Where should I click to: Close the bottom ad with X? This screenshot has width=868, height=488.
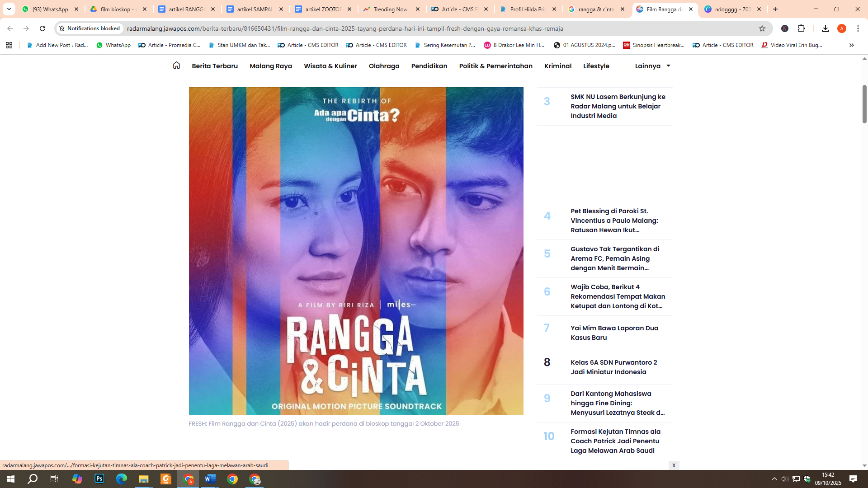click(674, 465)
